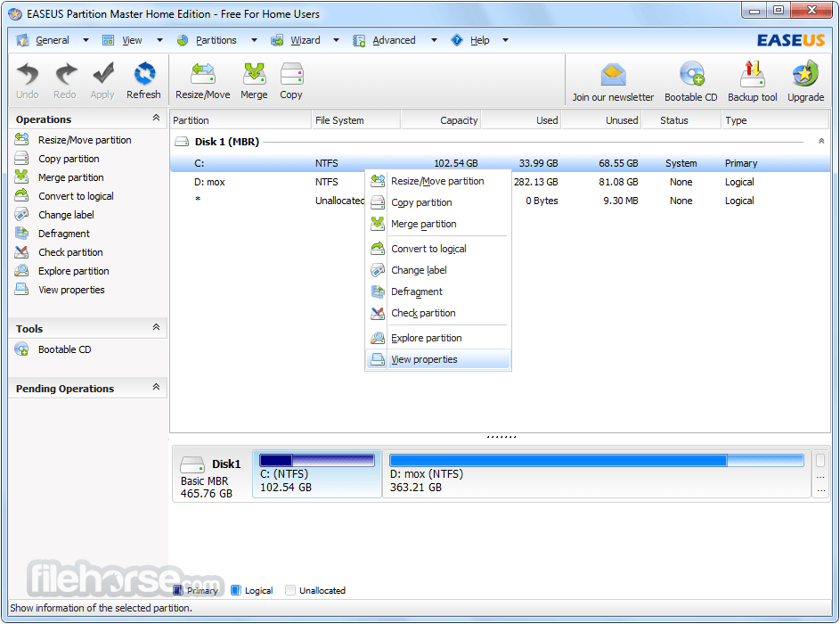Screen dimensions: 840x624
Task: Select the C: partition row
Action: [x=501, y=163]
